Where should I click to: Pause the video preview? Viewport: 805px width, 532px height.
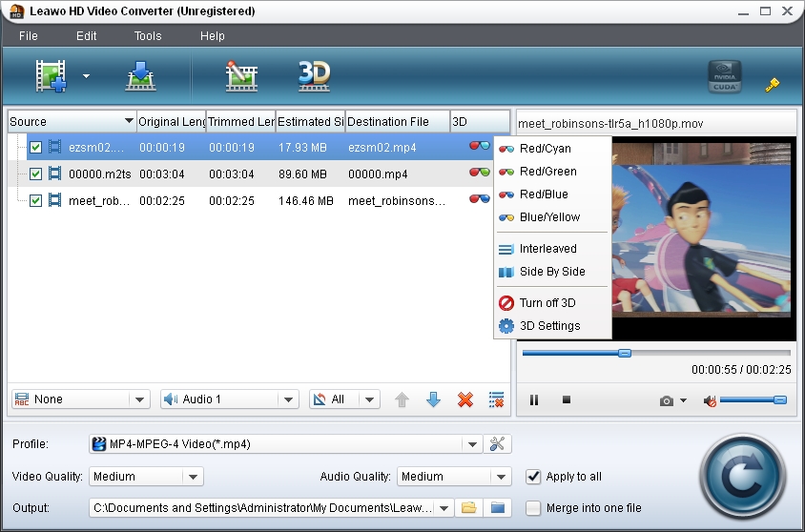(534, 399)
